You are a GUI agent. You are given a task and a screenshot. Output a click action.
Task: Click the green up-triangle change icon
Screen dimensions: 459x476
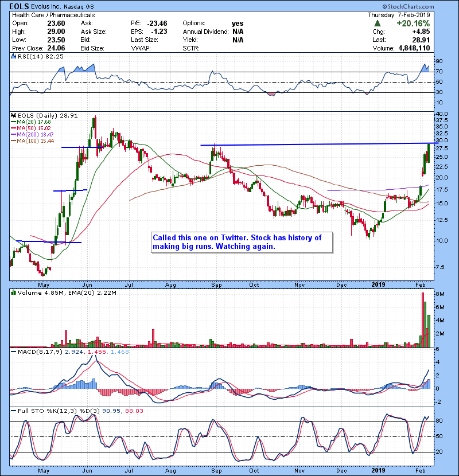[x=378, y=24]
